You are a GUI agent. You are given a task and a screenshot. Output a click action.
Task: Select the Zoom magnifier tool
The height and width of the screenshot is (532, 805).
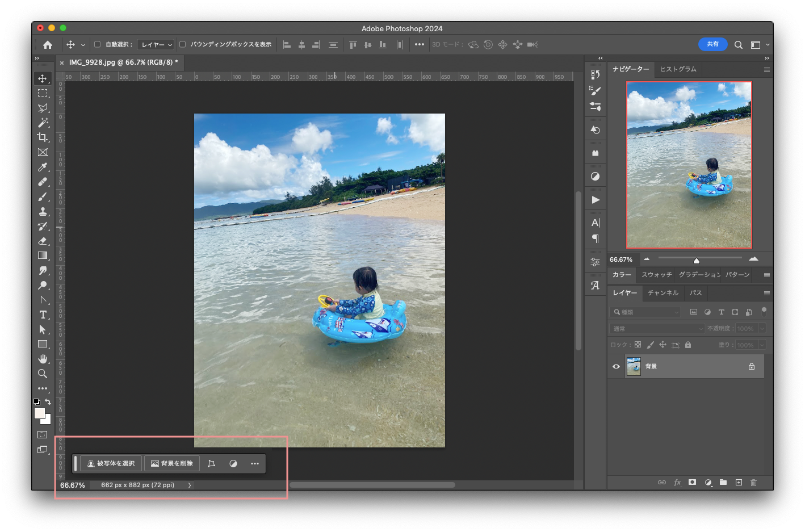coord(43,374)
